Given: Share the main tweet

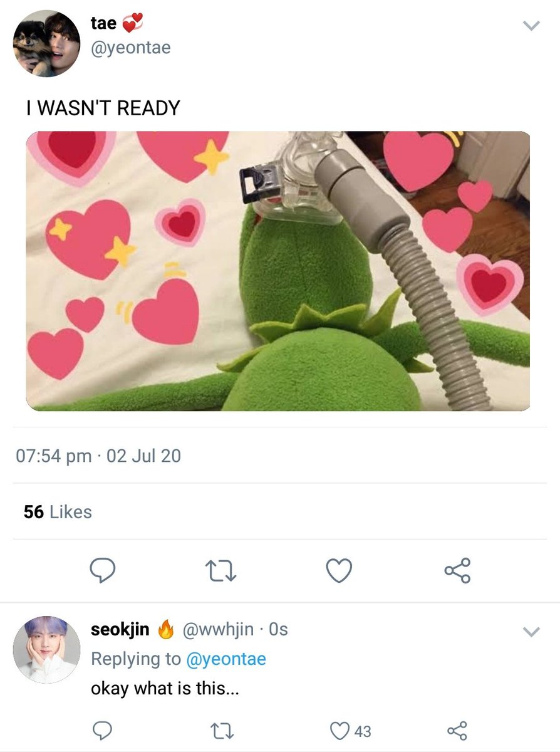Looking at the screenshot, I should [x=457, y=570].
